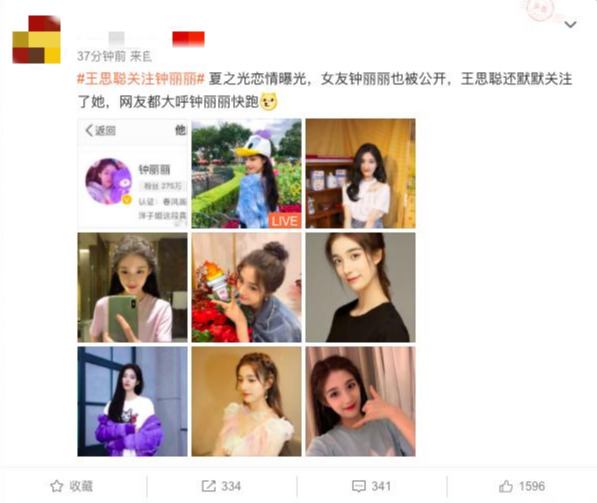Click the comment bubble icon

pos(359,486)
